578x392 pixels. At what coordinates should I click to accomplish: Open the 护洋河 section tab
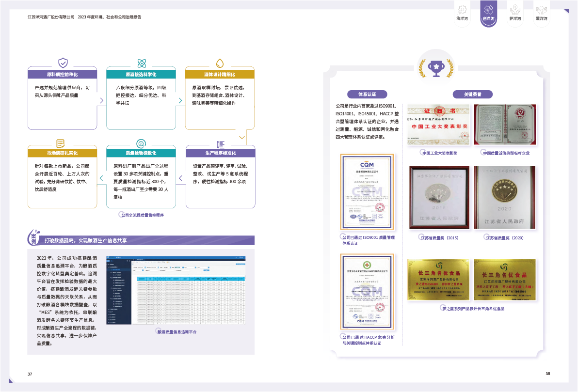click(515, 14)
